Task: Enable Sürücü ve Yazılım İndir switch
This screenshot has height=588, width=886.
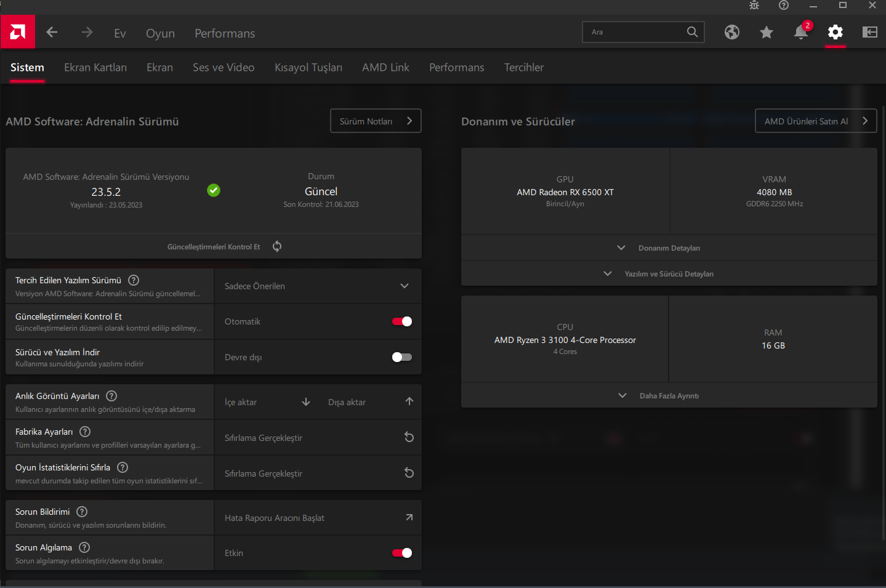Action: coord(402,357)
